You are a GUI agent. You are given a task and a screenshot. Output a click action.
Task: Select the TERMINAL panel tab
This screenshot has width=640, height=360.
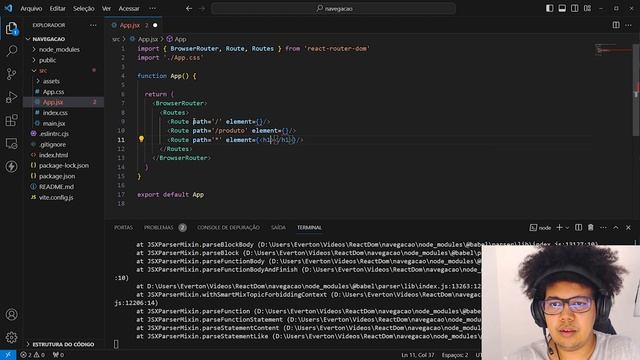click(309, 227)
